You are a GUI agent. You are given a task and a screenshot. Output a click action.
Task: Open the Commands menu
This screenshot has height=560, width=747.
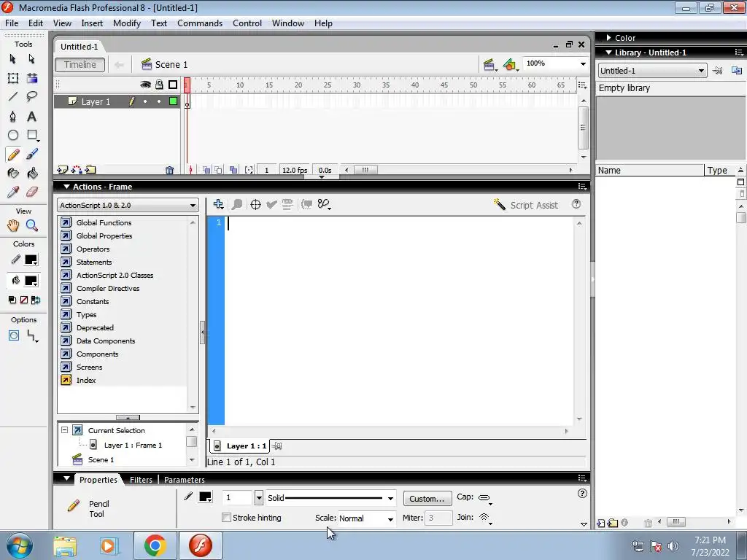click(x=200, y=23)
